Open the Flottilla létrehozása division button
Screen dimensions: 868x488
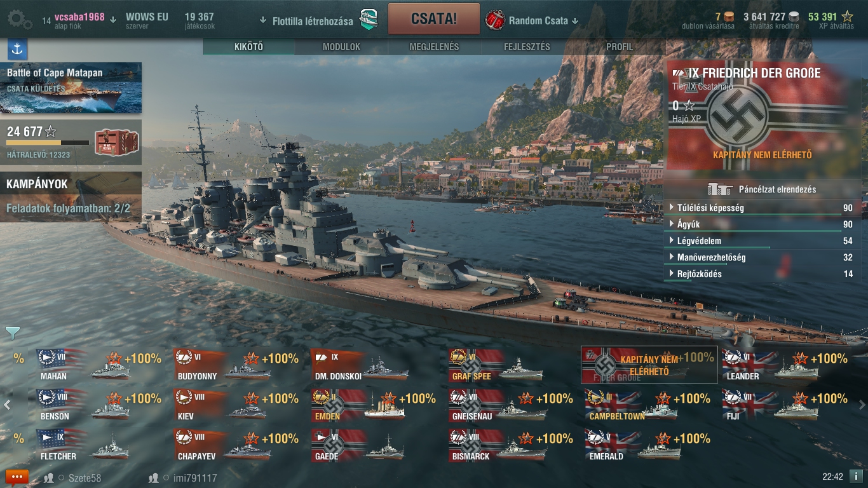pyautogui.click(x=319, y=20)
